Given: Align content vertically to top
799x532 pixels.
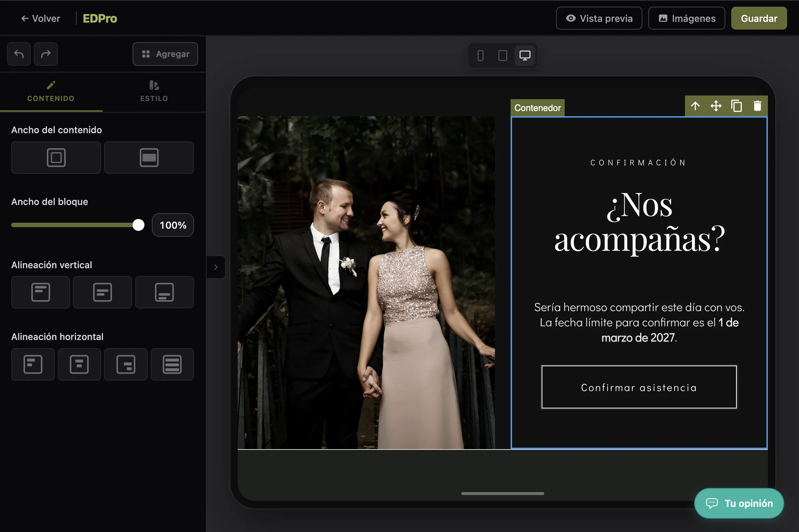Looking at the screenshot, I should 40,292.
